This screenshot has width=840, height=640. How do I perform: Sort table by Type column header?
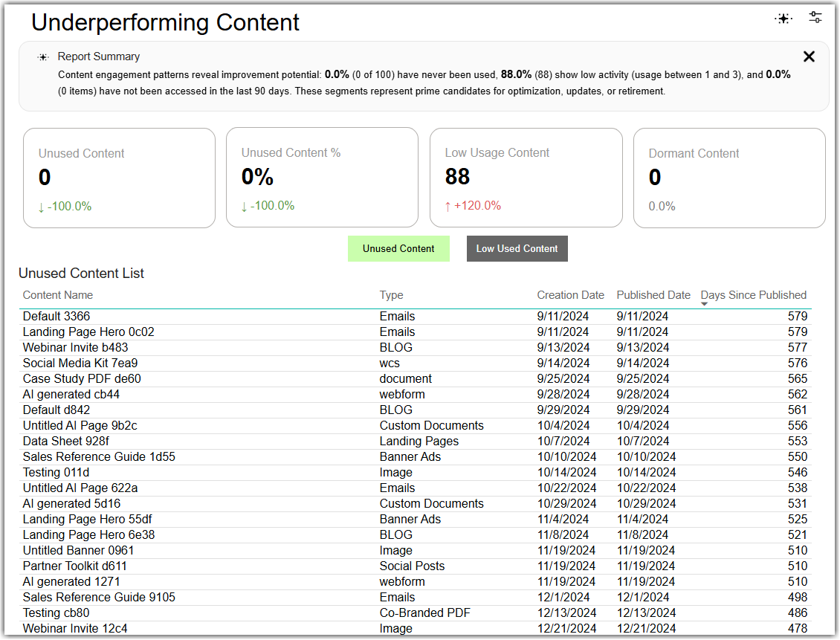[x=392, y=295]
